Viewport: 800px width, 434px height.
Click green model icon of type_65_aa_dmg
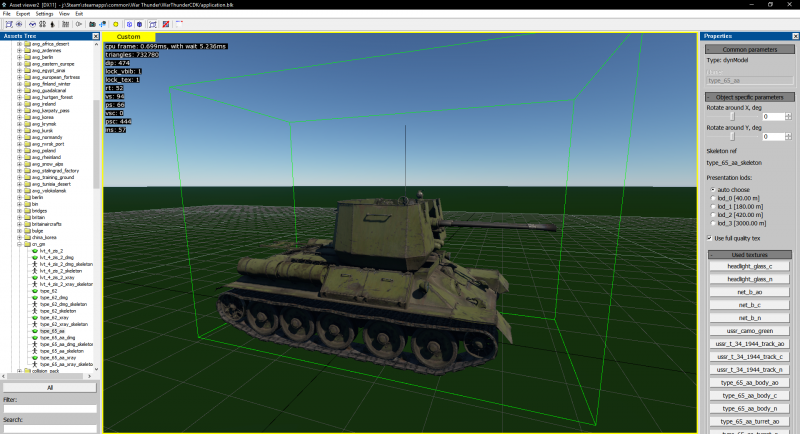pyautogui.click(x=35, y=338)
